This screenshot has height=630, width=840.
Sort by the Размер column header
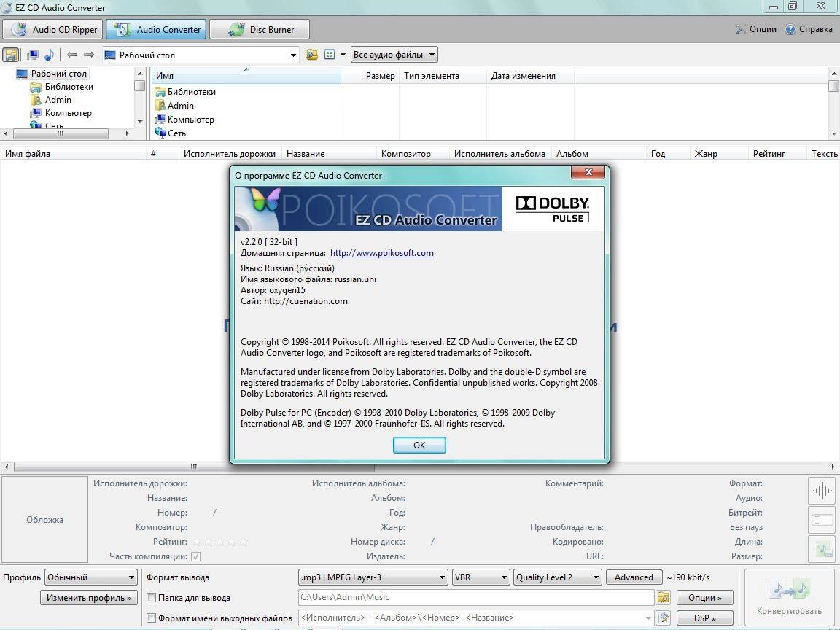tap(370, 76)
